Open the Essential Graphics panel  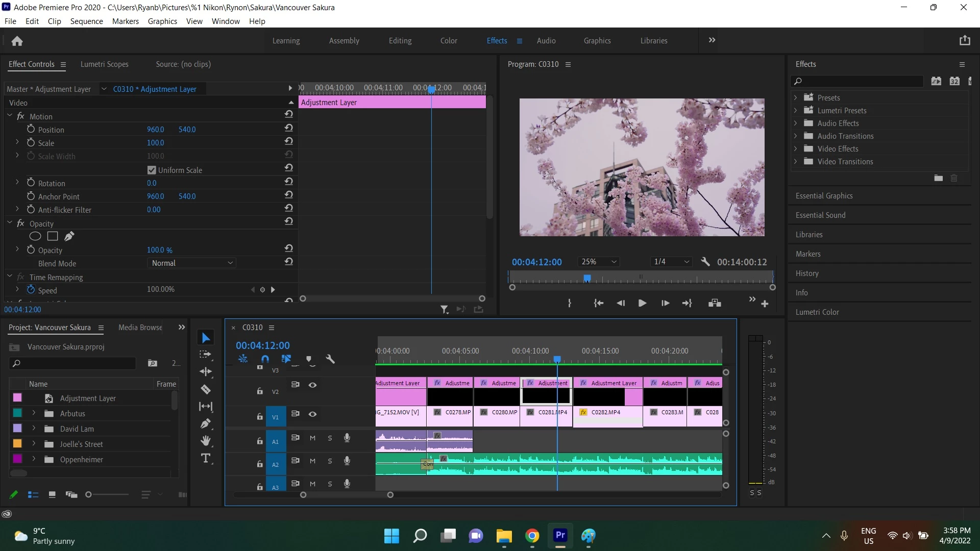click(824, 196)
